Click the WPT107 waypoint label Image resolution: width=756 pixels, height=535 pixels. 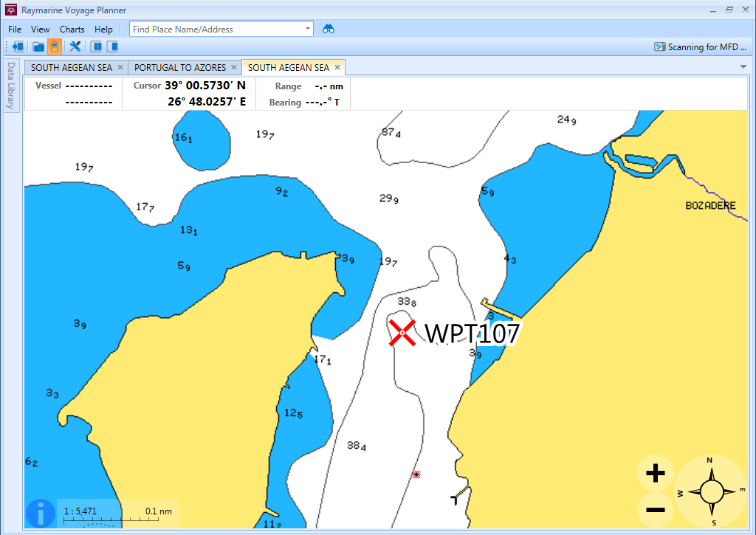click(x=472, y=334)
